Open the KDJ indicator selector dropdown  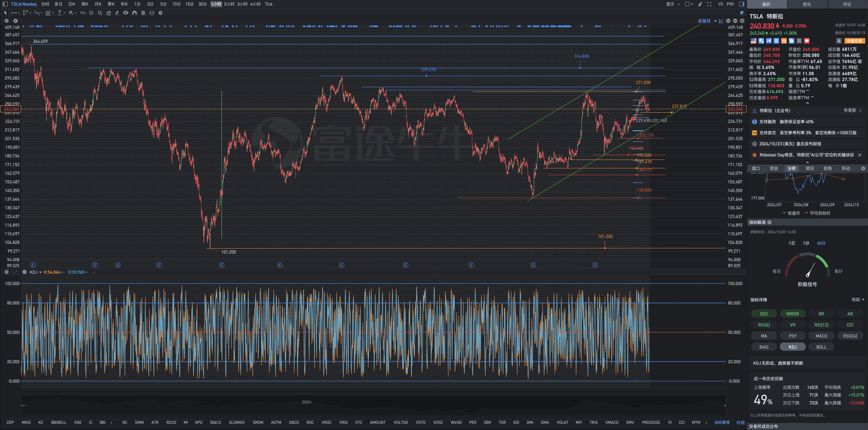tap(36, 272)
